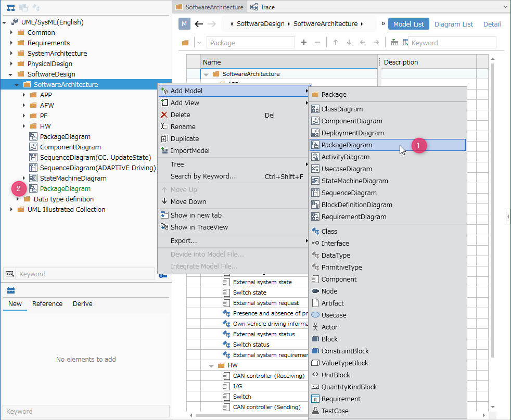Click the Interface lollipop icon in submenu
The image size is (511, 420).
315,243
